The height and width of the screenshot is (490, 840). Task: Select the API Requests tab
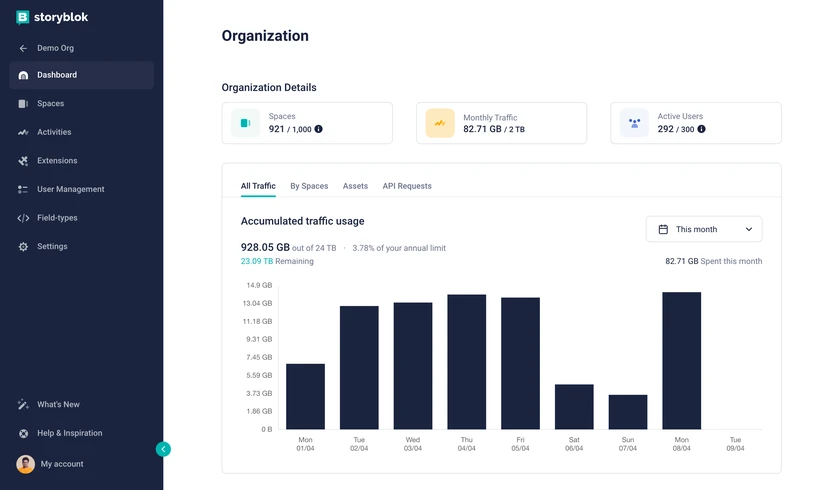point(407,186)
